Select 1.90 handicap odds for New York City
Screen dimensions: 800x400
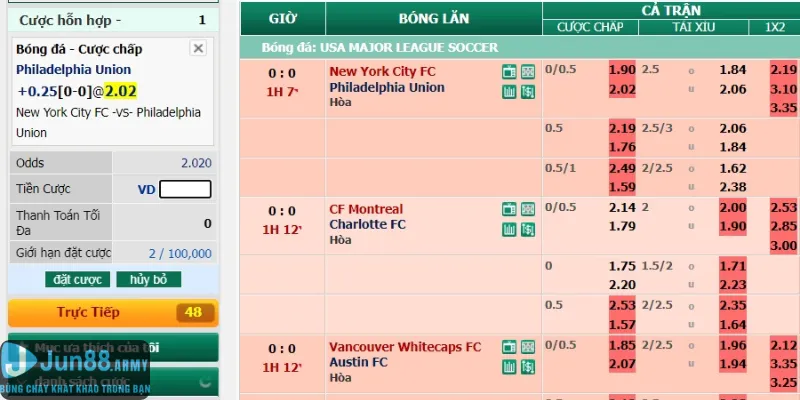[x=622, y=70]
